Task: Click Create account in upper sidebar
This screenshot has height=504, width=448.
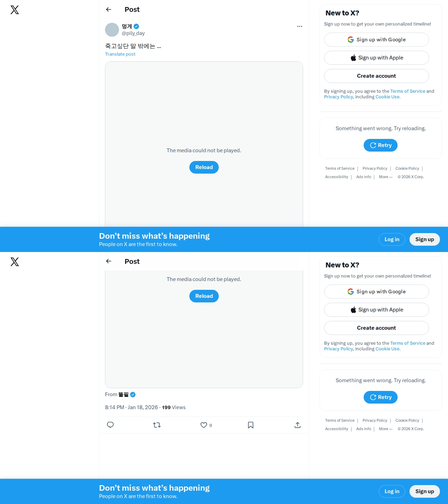Action: 377,76
